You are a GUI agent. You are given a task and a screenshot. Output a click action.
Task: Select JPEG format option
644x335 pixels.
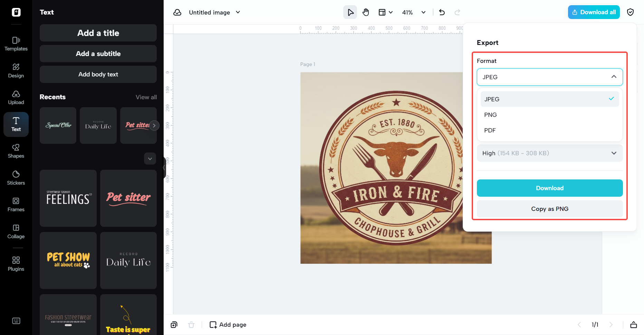[x=550, y=99]
